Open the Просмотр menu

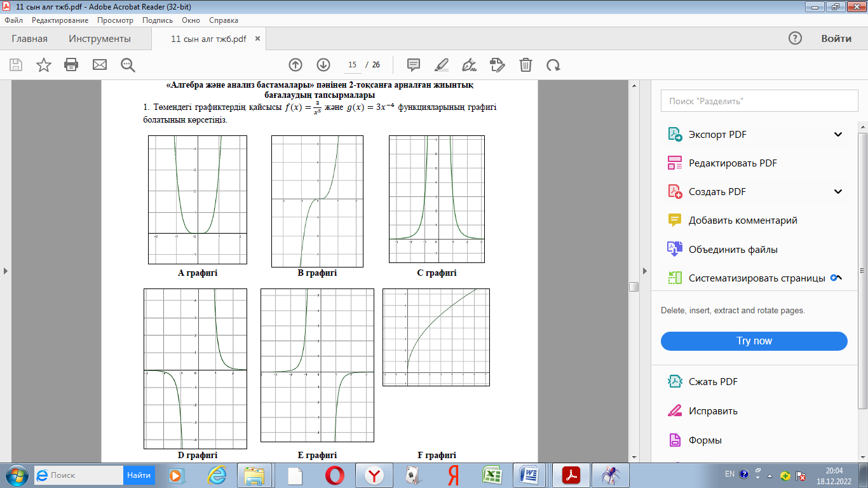point(115,20)
